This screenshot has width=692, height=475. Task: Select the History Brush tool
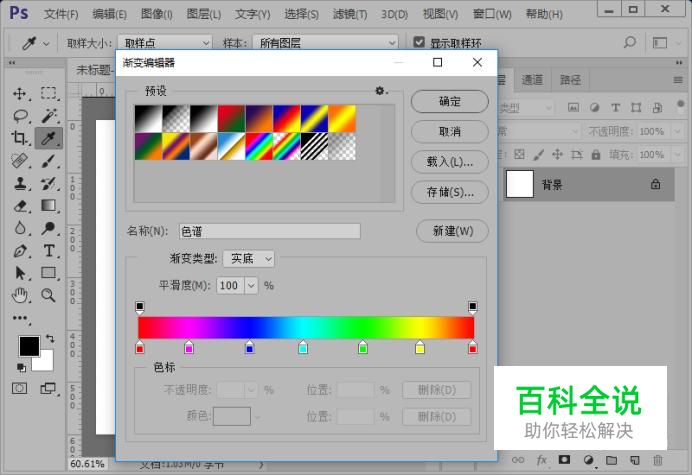coord(49,183)
